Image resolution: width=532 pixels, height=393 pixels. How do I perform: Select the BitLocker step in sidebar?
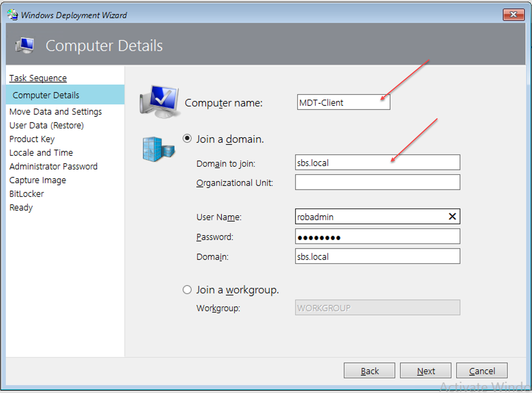[26, 194]
